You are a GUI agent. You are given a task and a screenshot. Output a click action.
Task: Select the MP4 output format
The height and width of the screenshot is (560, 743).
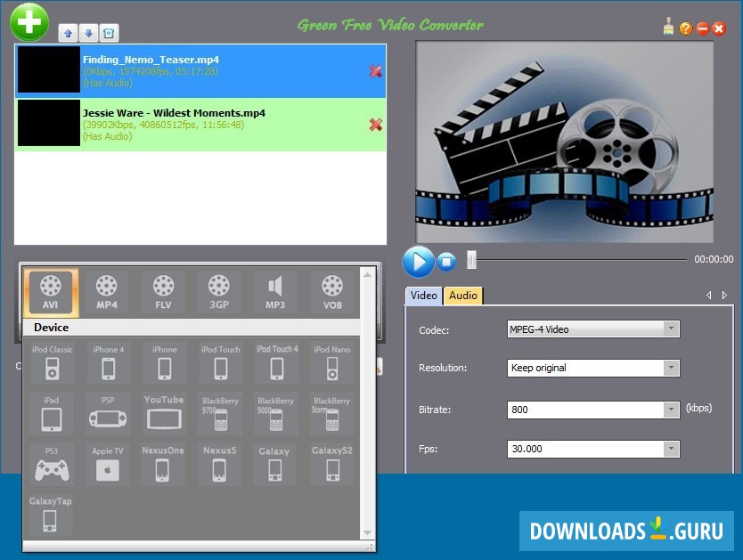click(107, 293)
